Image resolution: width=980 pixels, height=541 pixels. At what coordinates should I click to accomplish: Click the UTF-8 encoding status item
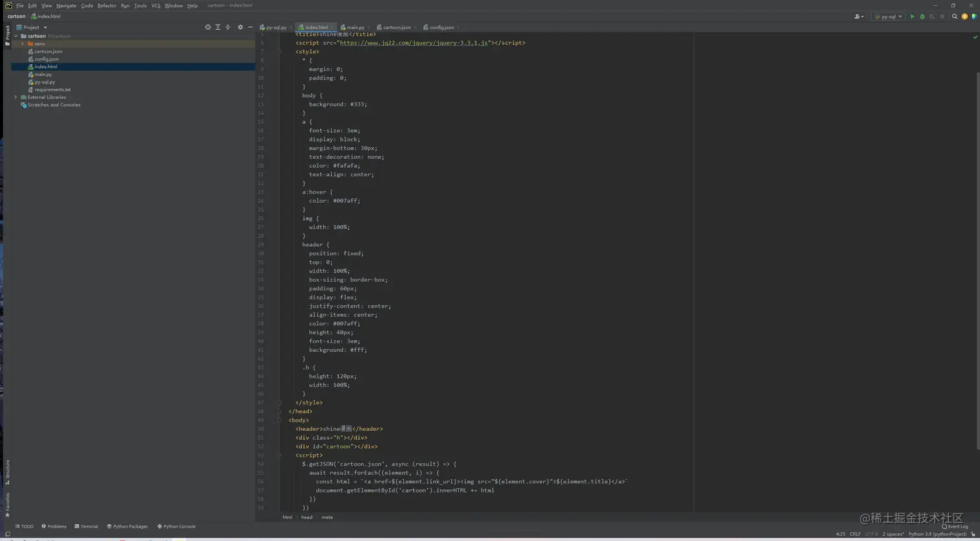click(872, 534)
